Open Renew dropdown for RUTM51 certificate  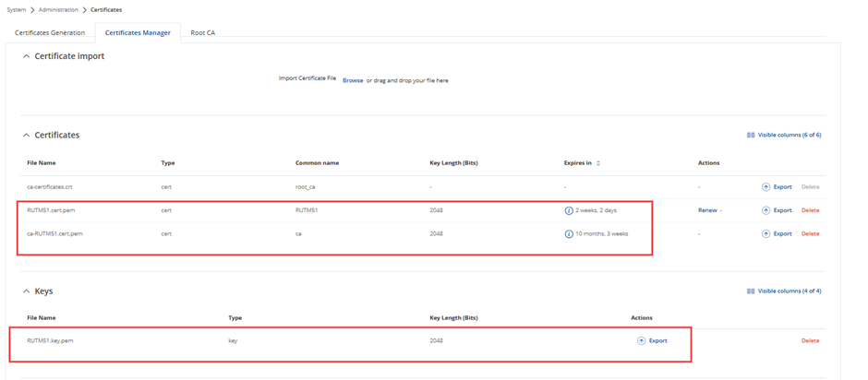710,210
